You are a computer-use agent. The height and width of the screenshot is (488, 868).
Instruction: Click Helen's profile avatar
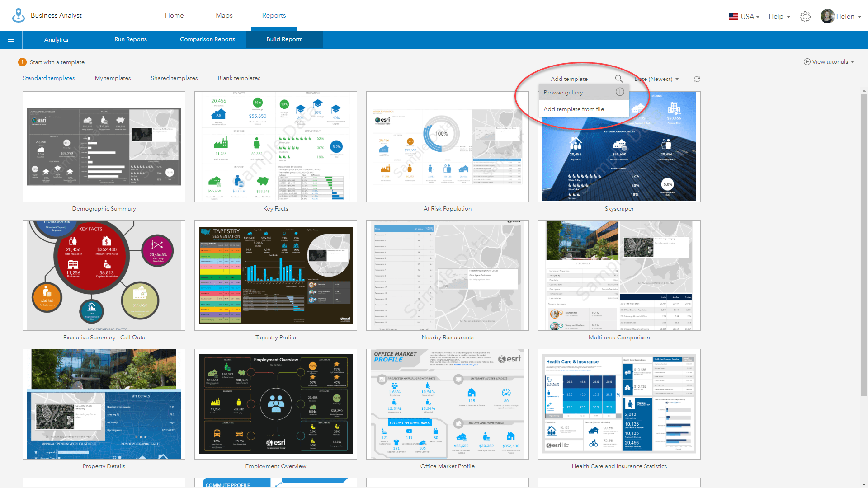[827, 16]
